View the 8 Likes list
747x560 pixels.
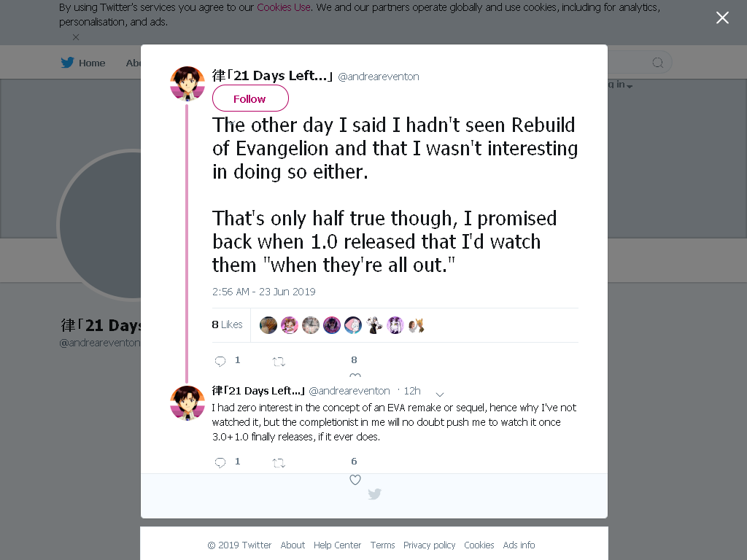(228, 324)
